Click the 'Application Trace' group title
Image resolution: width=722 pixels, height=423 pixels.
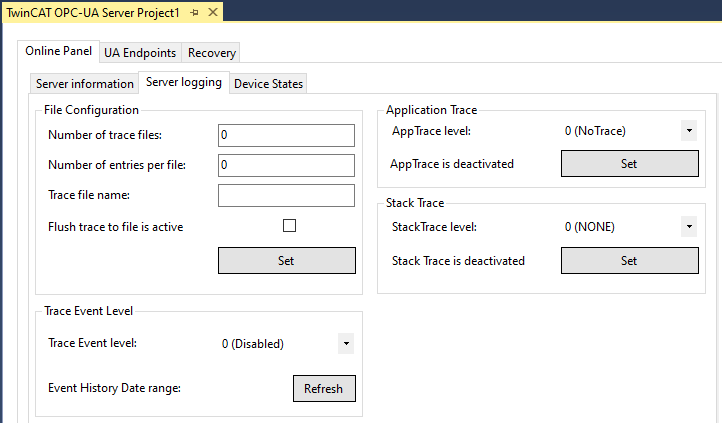pyautogui.click(x=431, y=110)
